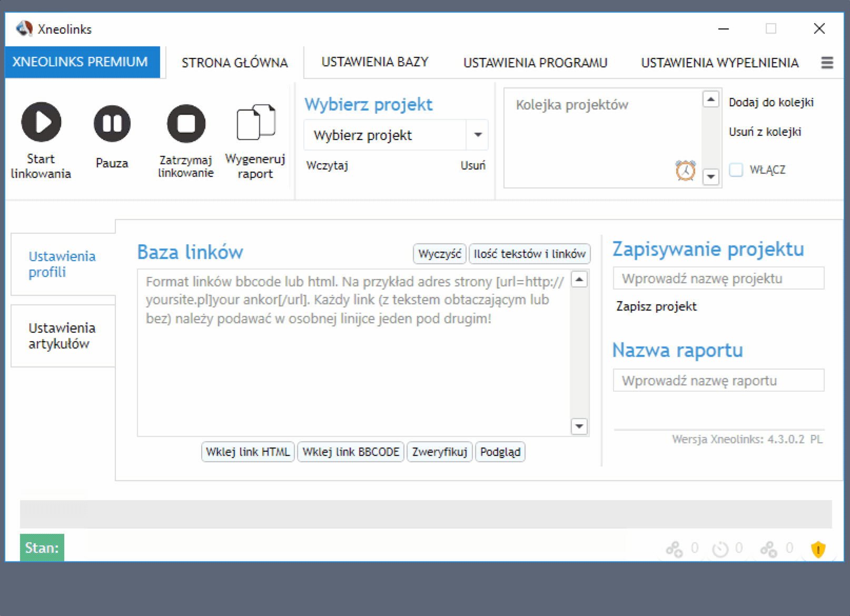Click the gray progress bar
The width and height of the screenshot is (850, 616).
click(426, 513)
